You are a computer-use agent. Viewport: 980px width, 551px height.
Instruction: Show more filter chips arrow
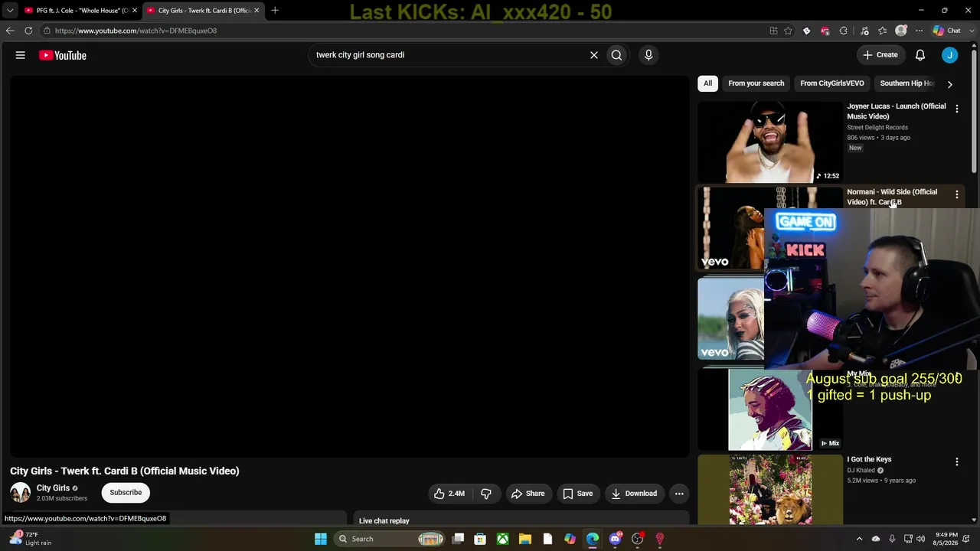pos(949,84)
